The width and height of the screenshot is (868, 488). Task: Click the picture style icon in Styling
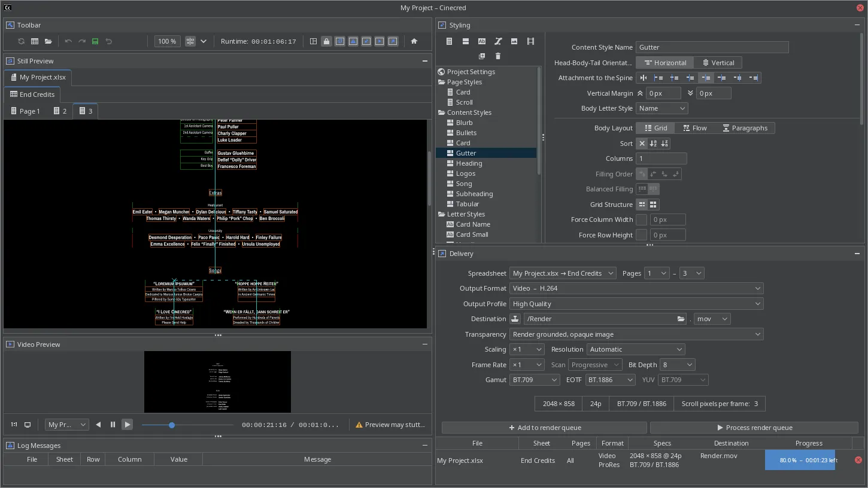pyautogui.click(x=514, y=41)
